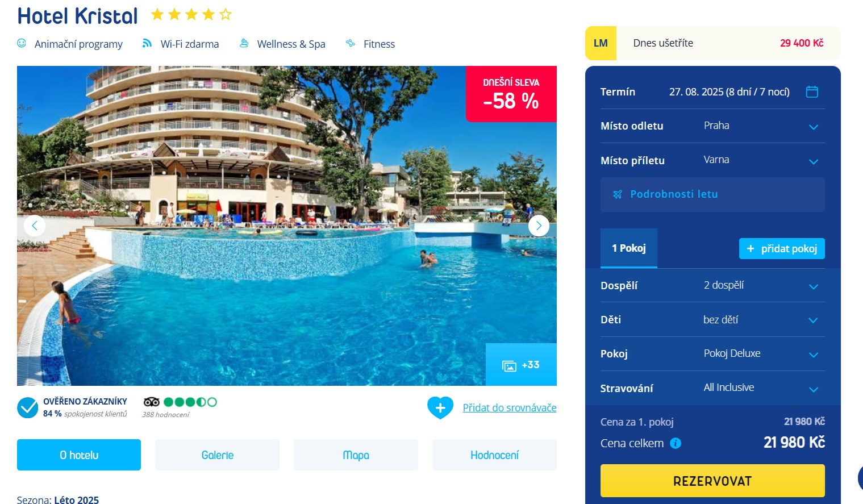
Task: Click the přidat pokoj button
Action: [782, 248]
